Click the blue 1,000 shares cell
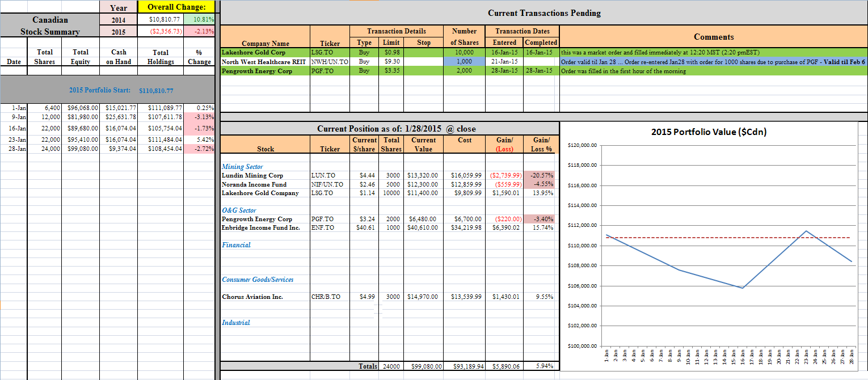The width and height of the screenshot is (868, 380). click(464, 61)
